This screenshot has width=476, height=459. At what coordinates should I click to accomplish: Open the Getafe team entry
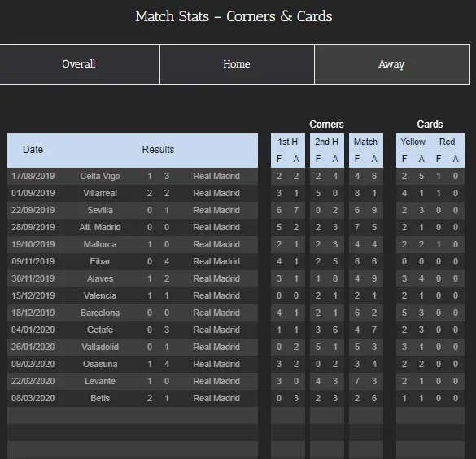pos(100,330)
